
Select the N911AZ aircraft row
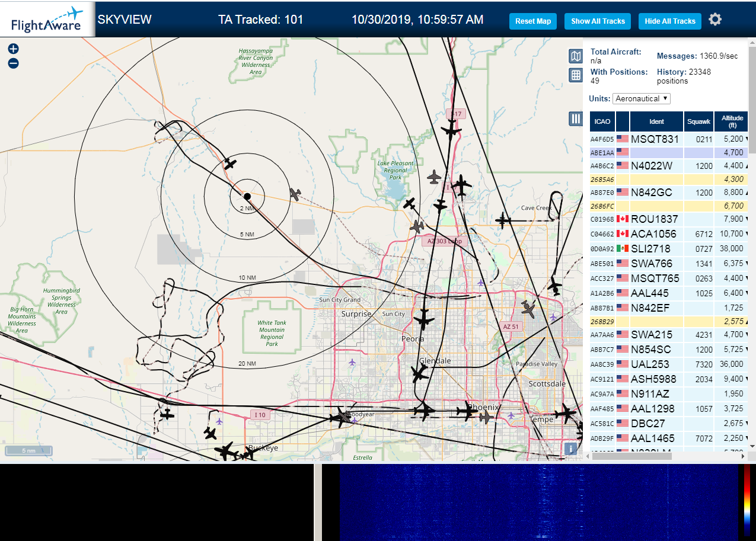(x=669, y=394)
